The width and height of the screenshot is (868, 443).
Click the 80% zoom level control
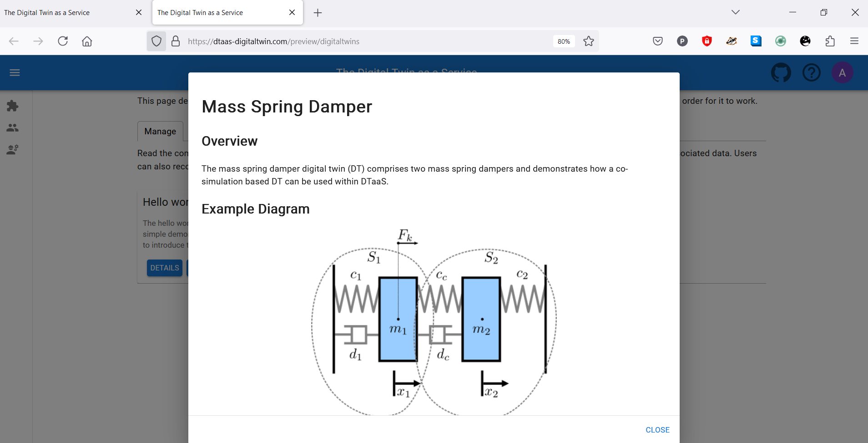coord(563,41)
